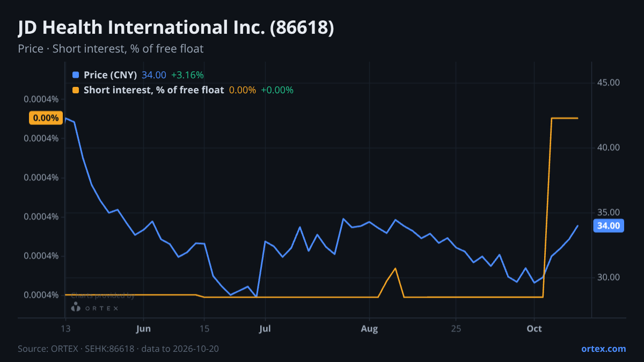
Task: Open the ortex.com link
Action: (604, 349)
